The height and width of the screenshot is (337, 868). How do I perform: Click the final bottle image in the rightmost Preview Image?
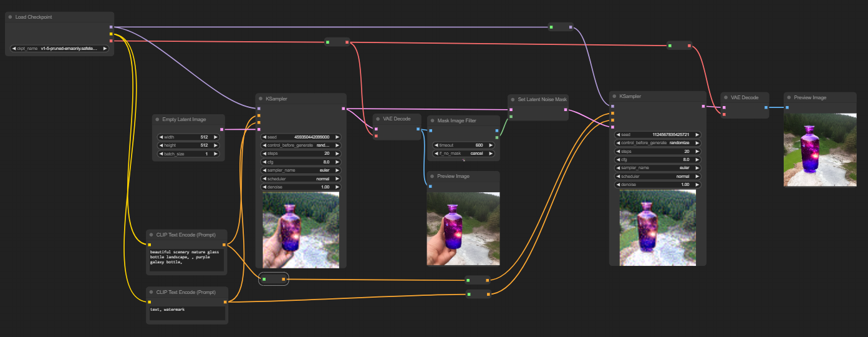(820, 150)
